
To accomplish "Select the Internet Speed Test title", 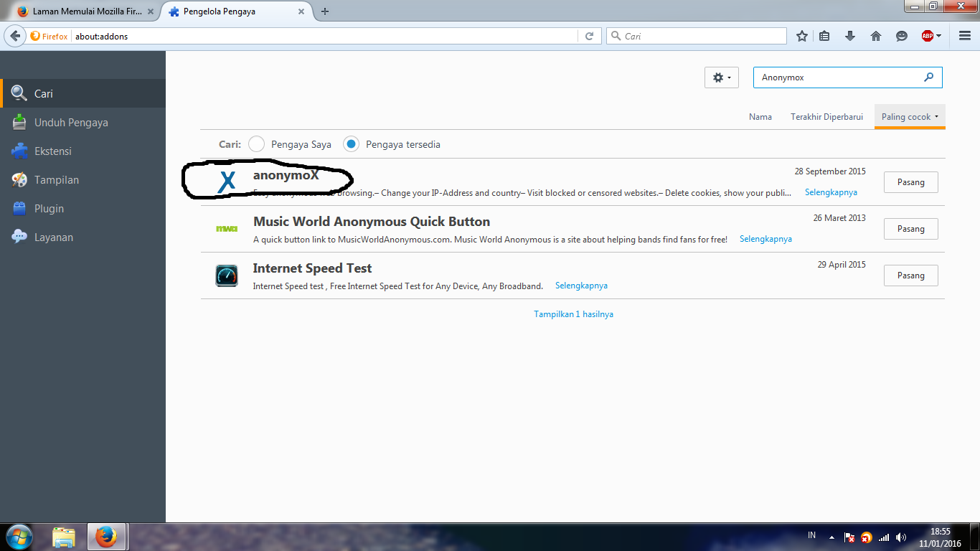I will pos(312,268).
